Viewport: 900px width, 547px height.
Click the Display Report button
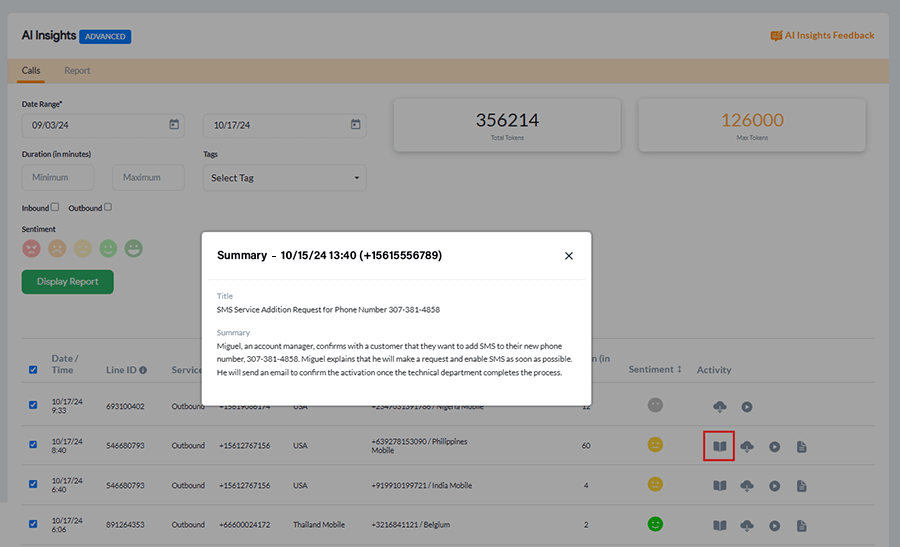tap(68, 282)
